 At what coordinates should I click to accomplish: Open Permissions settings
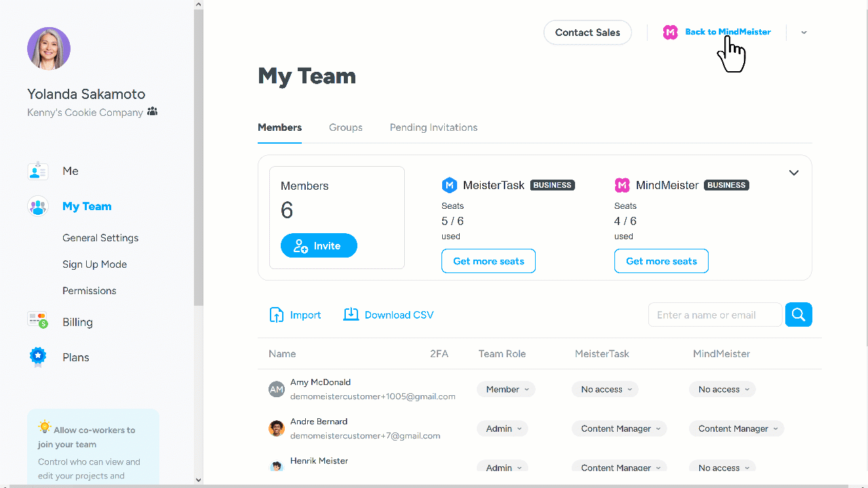pyautogui.click(x=90, y=291)
